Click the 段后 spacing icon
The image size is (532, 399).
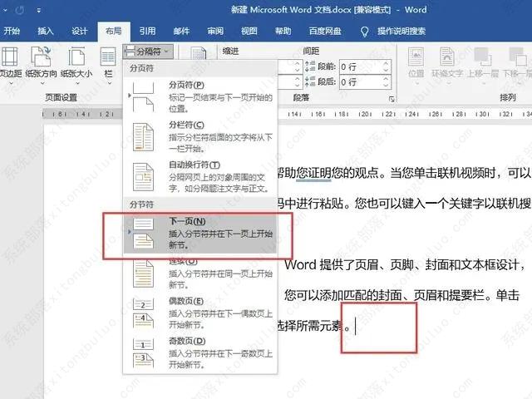point(310,81)
